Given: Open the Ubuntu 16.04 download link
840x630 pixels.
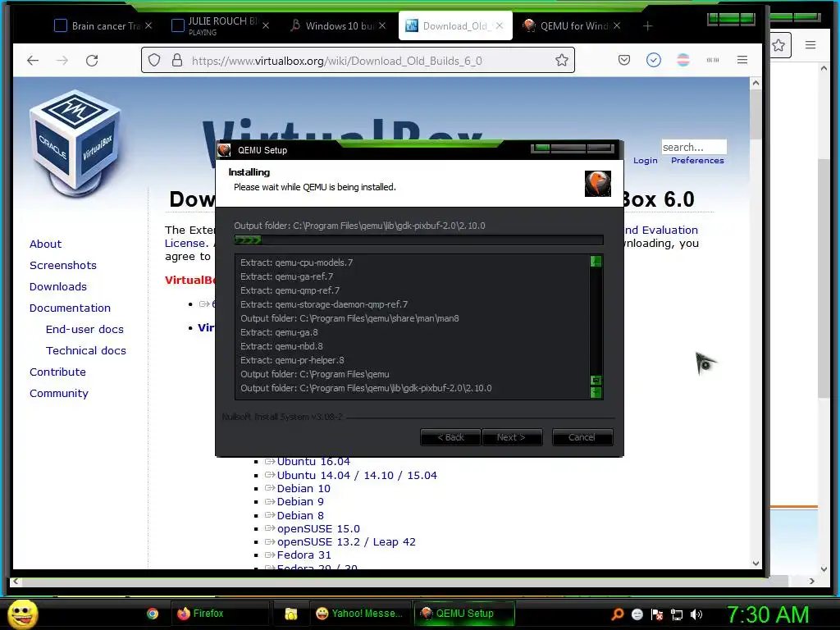Looking at the screenshot, I should pos(313,461).
